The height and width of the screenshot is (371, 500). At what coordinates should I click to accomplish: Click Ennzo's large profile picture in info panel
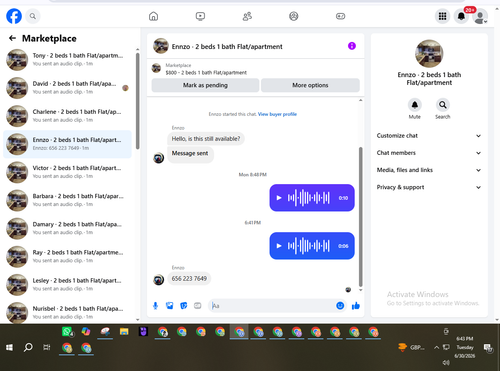tap(429, 53)
